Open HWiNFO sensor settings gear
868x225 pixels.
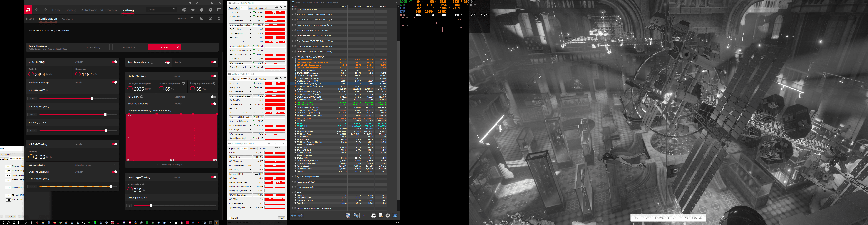tap(388, 216)
